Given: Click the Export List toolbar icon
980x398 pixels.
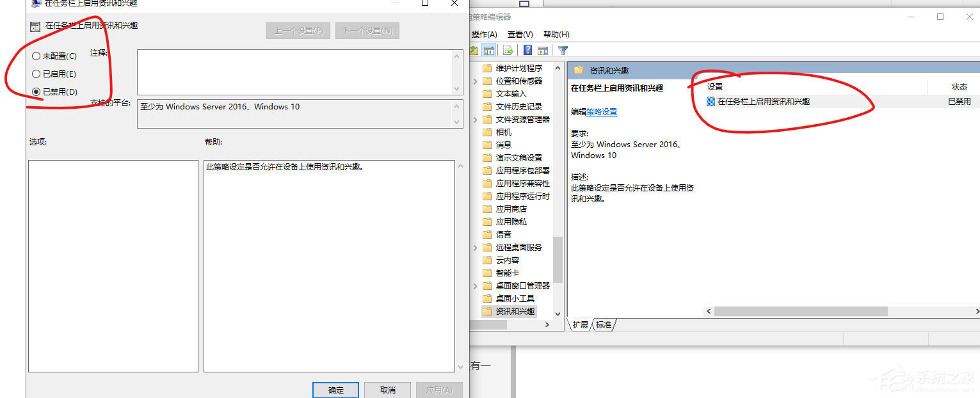Looking at the screenshot, I should (508, 50).
